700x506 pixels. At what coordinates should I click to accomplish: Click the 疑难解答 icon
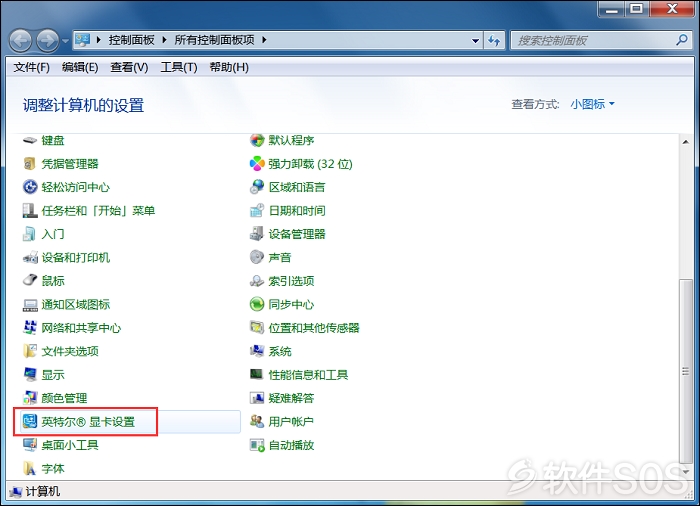point(257,398)
